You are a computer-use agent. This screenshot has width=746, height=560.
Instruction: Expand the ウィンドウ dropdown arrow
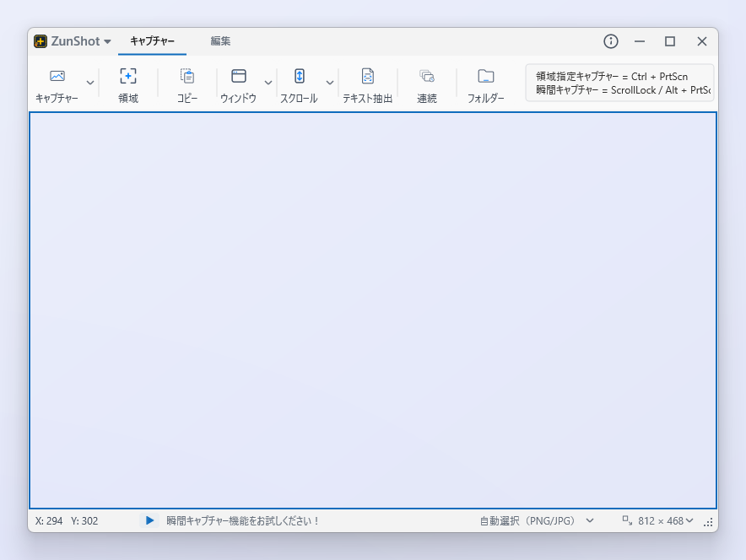click(x=268, y=83)
